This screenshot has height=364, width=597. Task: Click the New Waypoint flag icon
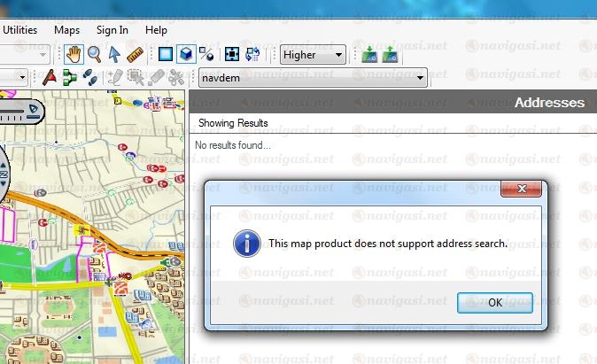pyautogui.click(x=49, y=78)
